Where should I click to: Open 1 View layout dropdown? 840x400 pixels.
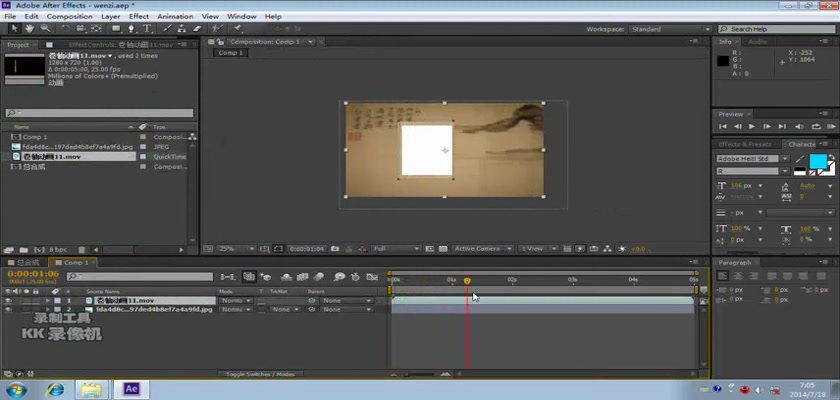click(x=538, y=249)
